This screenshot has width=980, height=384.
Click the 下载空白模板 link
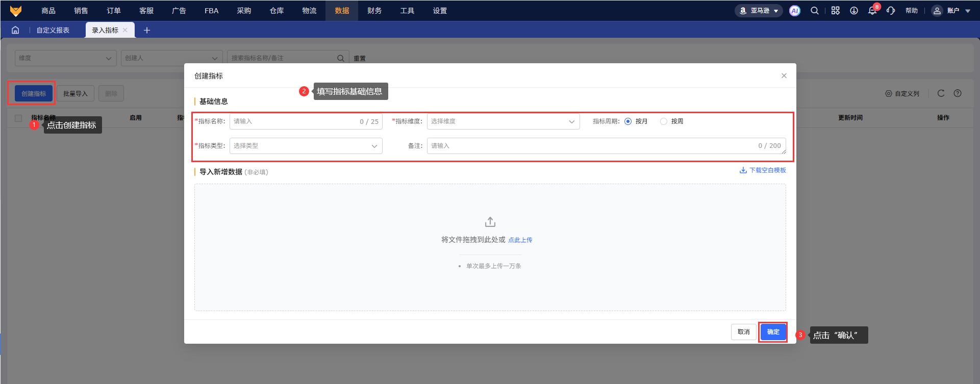(763, 170)
